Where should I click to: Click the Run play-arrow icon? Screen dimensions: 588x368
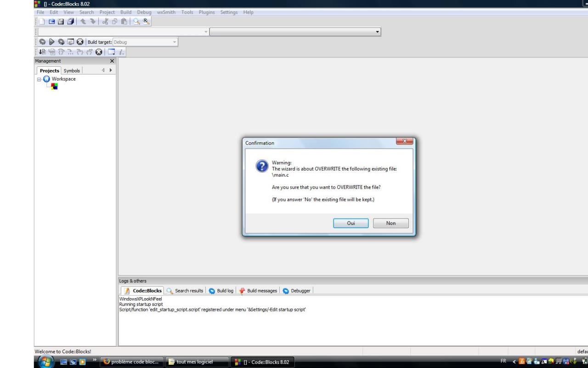(52, 42)
